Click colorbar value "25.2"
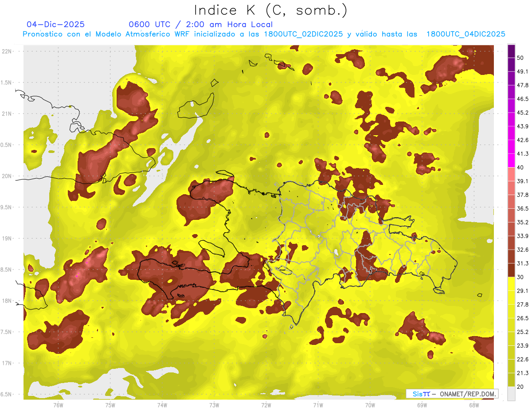Screen dimensions: 532x411 click(x=523, y=332)
